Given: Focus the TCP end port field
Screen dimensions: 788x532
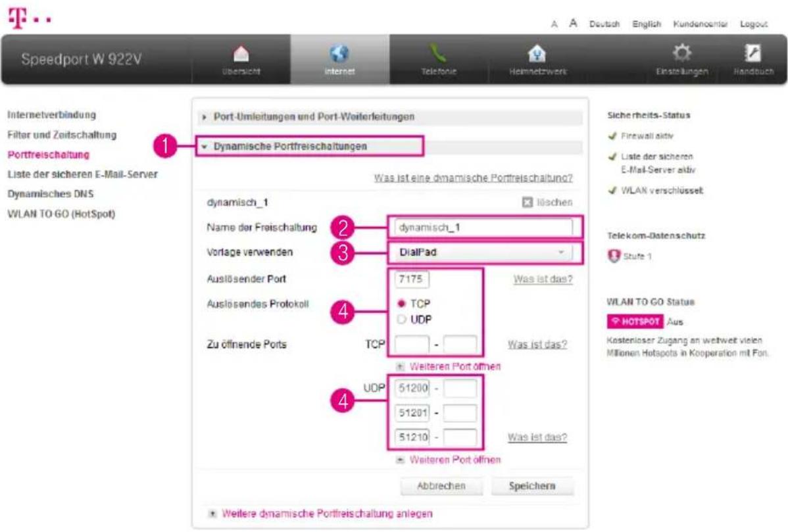Looking at the screenshot, I should coord(460,345).
